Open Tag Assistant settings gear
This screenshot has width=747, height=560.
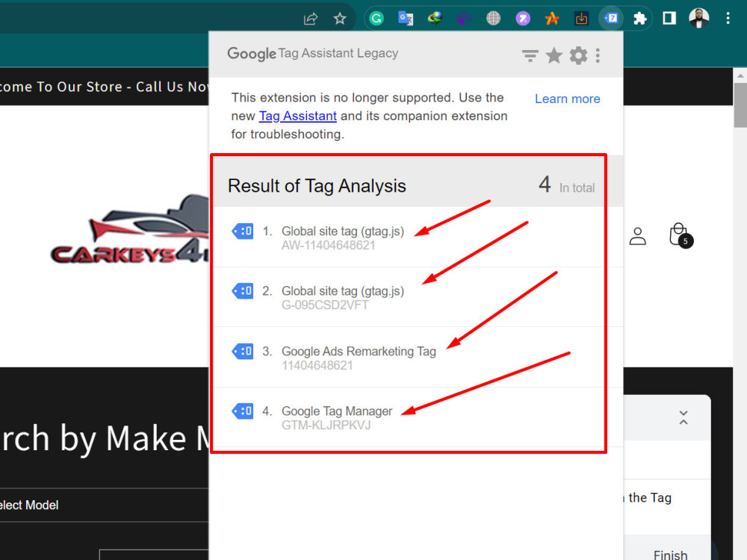pos(578,56)
